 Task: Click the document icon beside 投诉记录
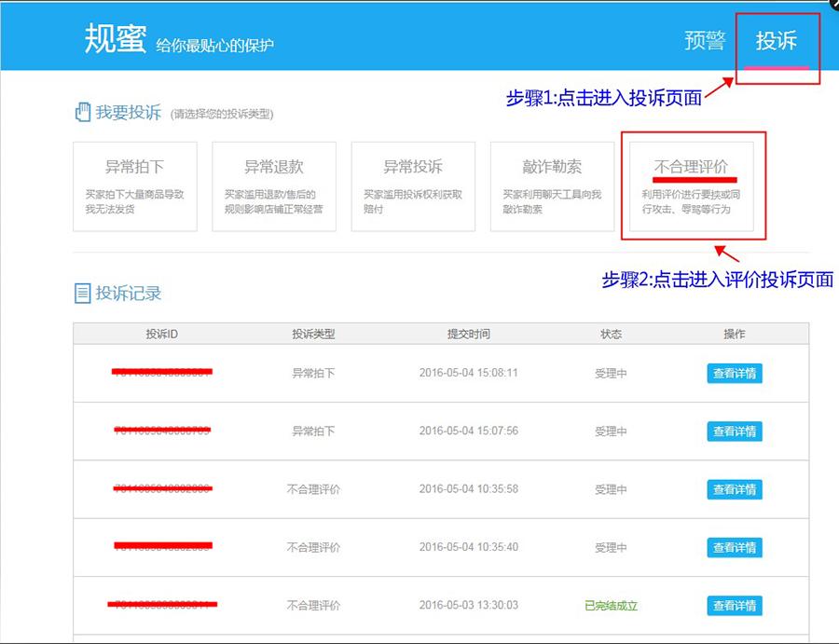pyautogui.click(x=82, y=294)
